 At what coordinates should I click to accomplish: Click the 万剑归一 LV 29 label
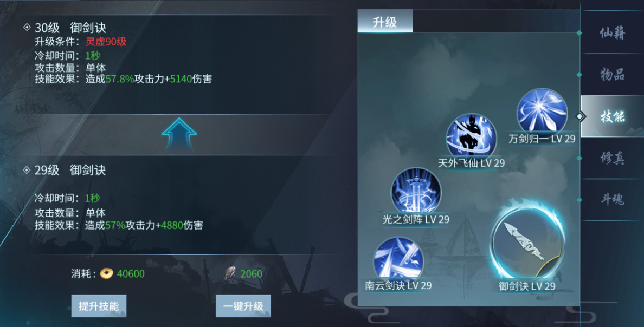[542, 139]
